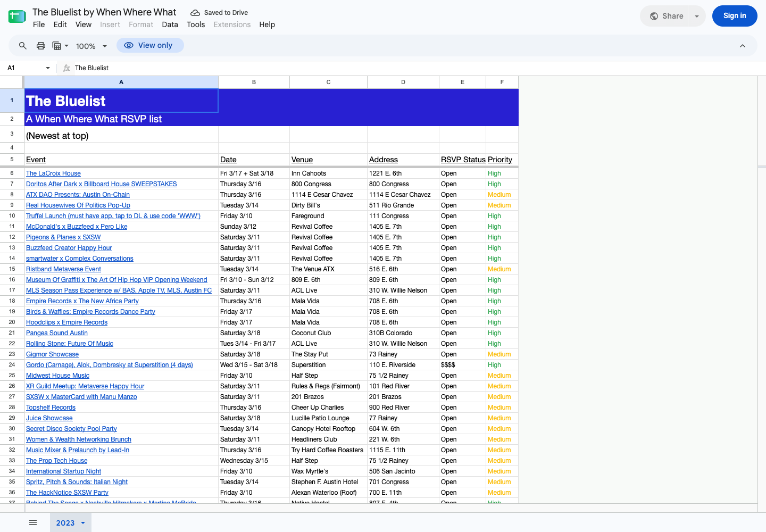Click the Sign in button
The width and height of the screenshot is (766, 532).
click(x=735, y=16)
